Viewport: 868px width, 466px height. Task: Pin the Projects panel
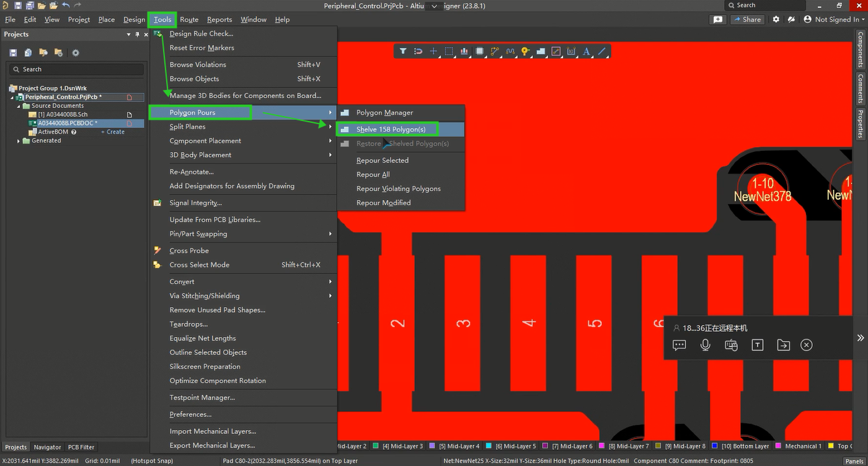click(138, 35)
